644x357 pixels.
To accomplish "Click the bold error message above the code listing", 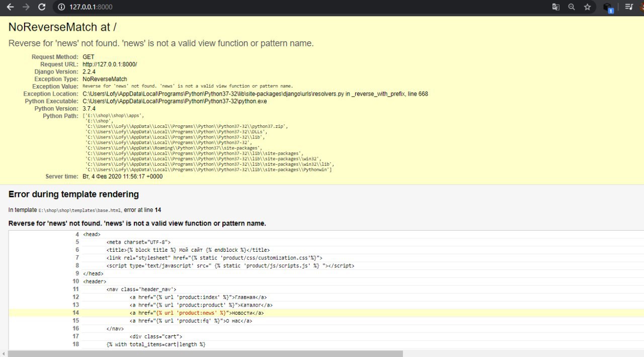I will (x=137, y=223).
